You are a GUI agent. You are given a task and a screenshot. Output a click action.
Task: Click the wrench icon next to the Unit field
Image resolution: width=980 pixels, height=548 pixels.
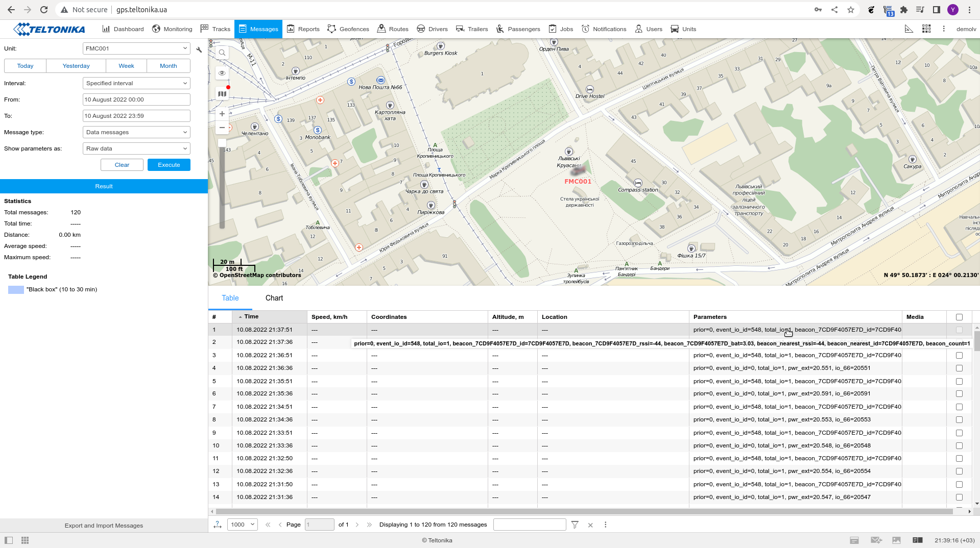(x=199, y=50)
